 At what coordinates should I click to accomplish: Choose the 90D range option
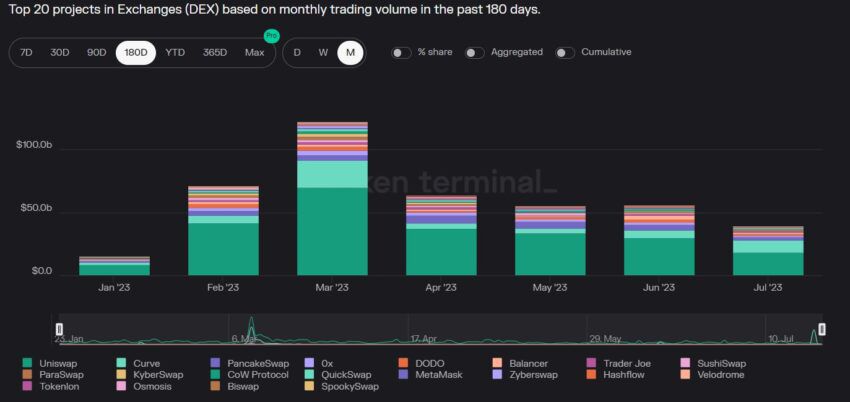[x=96, y=53]
